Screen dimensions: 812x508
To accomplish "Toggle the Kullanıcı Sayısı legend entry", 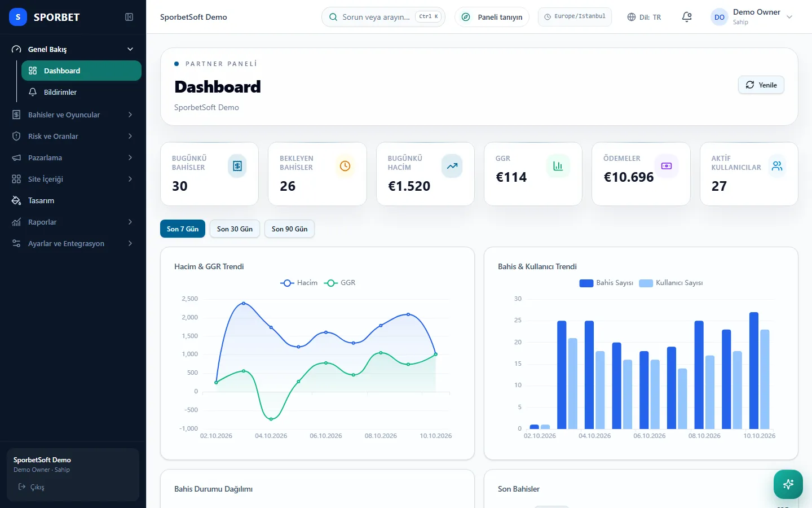I will (x=671, y=283).
